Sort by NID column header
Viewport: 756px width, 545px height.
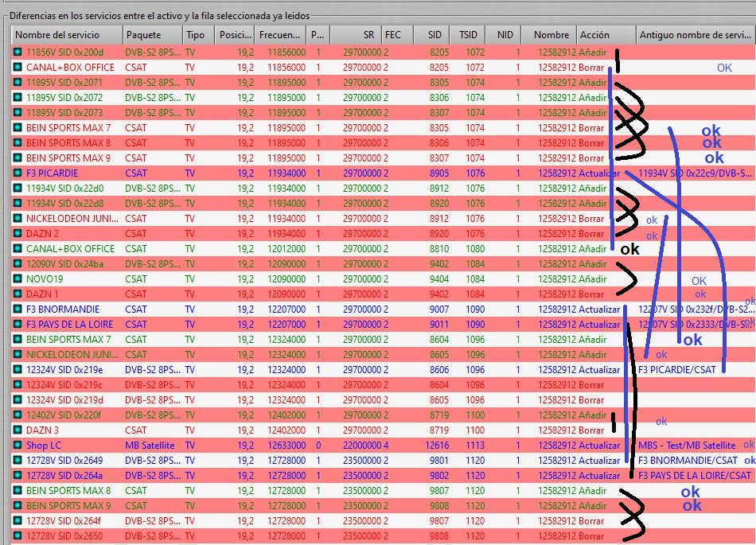[505, 35]
